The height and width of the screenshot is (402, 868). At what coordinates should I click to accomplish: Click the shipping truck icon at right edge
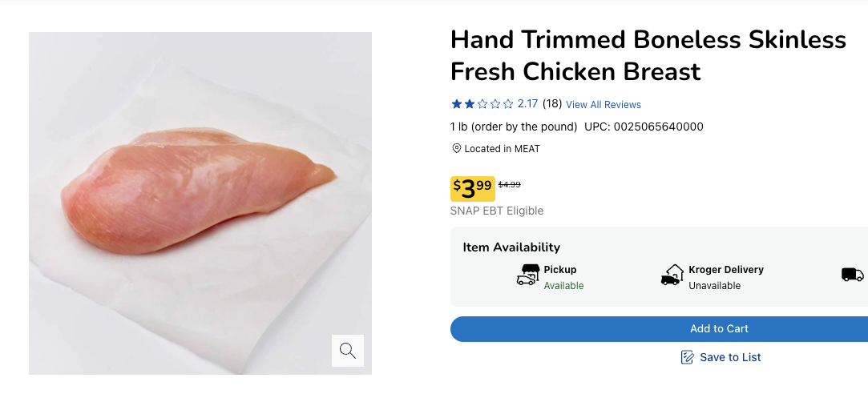pos(852,275)
